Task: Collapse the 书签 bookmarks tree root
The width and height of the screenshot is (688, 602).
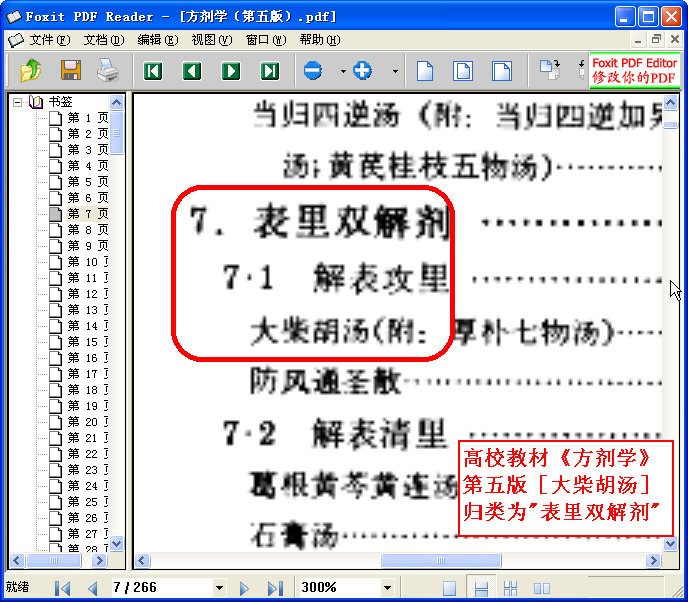Action: tap(17, 102)
